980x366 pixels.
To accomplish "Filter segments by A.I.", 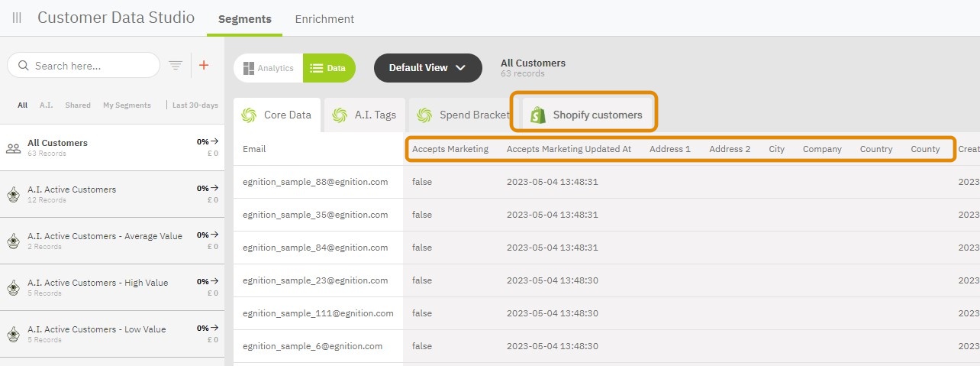I will [46, 105].
